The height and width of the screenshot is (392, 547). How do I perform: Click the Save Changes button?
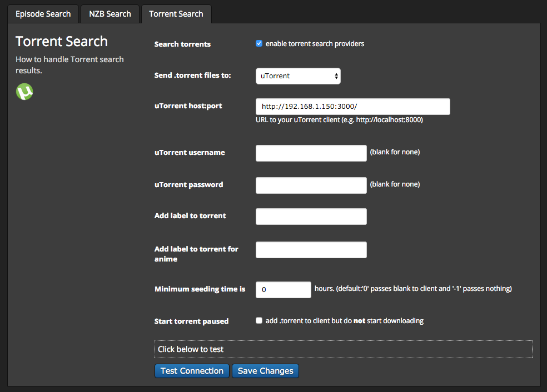pos(265,371)
